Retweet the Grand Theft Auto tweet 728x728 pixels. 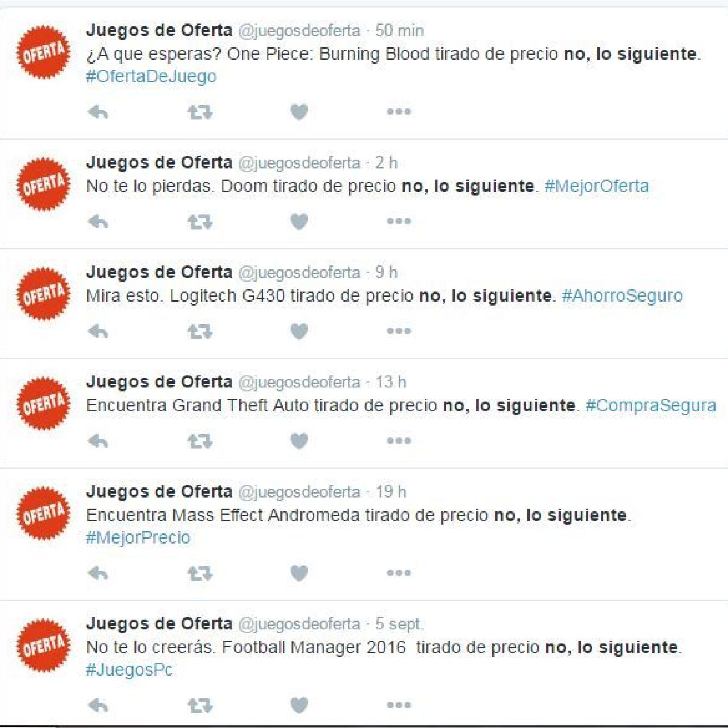tap(200, 441)
